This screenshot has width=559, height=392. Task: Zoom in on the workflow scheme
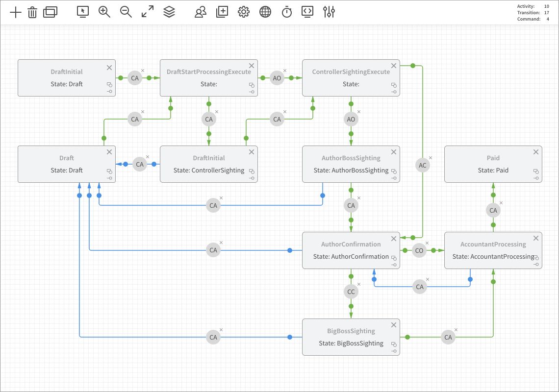104,12
